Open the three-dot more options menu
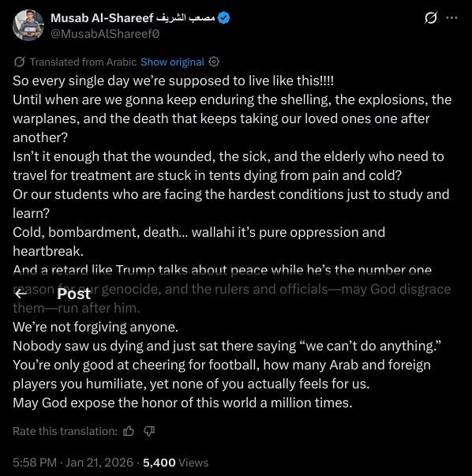The width and height of the screenshot is (472, 476). pos(451,18)
